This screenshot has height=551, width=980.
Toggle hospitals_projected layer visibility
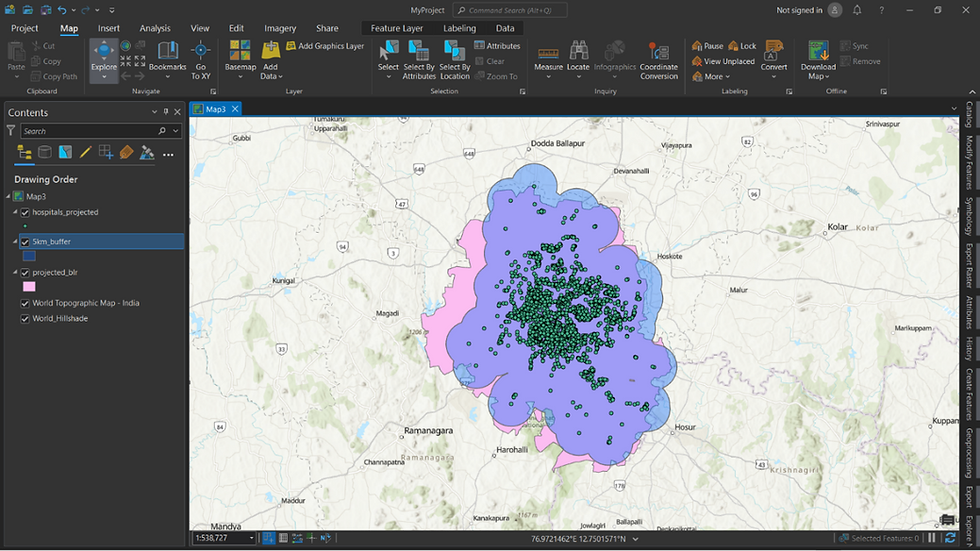pyautogui.click(x=25, y=212)
